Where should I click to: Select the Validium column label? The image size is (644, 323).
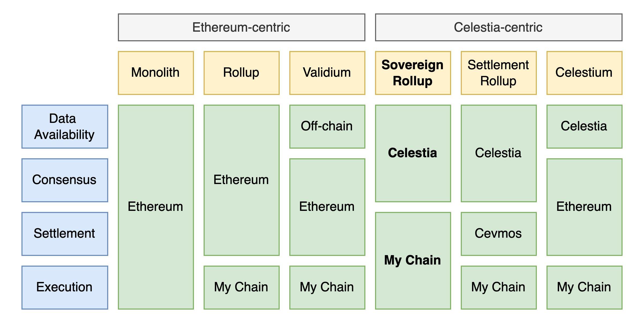pyautogui.click(x=327, y=73)
